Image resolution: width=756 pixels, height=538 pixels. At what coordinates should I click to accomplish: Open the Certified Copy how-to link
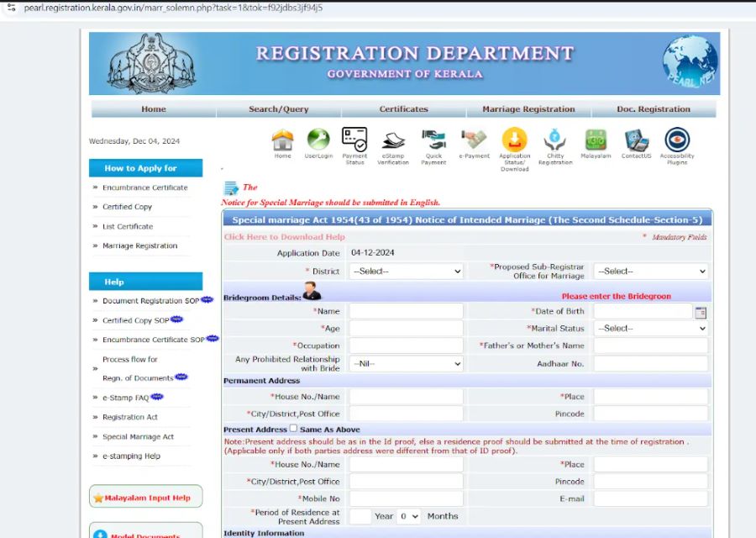click(x=128, y=207)
